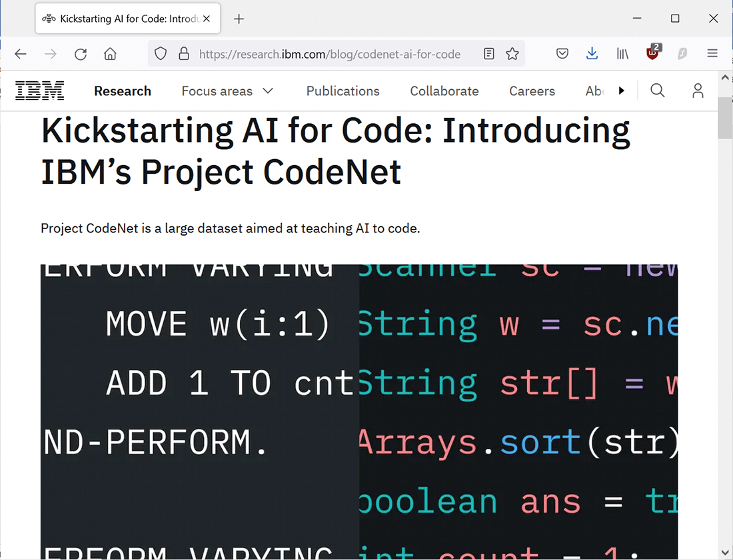Toggle reader view icon in address bar
The image size is (733, 560).
(x=488, y=54)
